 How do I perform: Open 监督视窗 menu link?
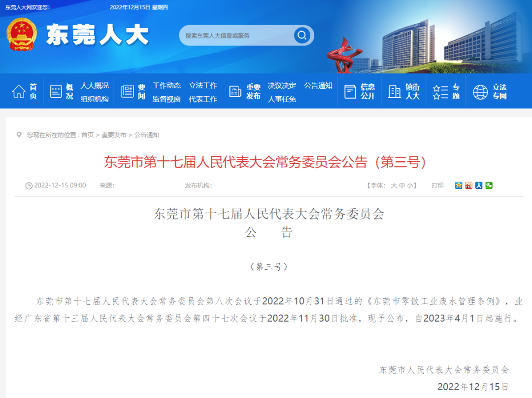point(166,99)
